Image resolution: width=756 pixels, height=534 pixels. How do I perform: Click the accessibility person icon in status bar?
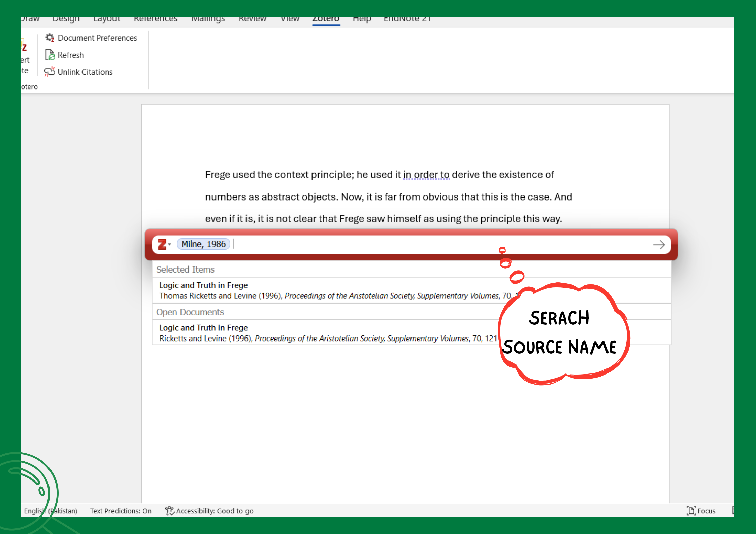click(x=170, y=511)
